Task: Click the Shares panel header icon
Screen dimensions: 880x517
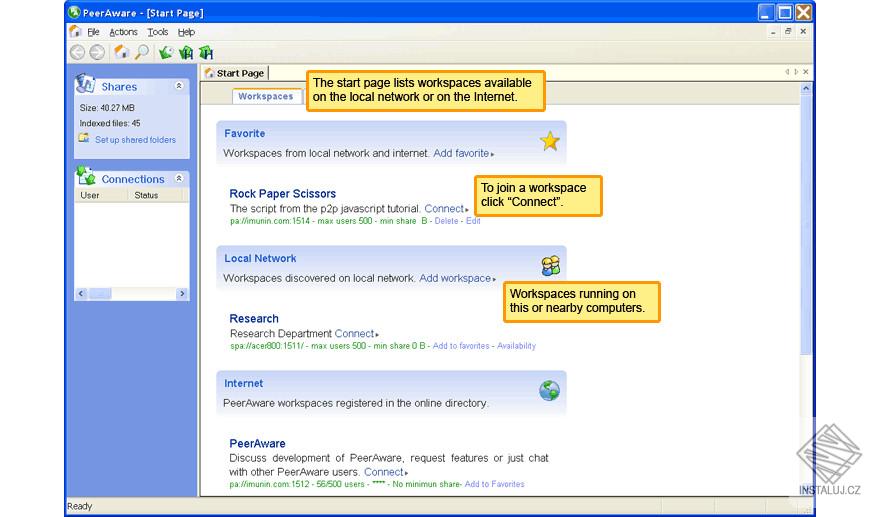Action: coord(85,84)
